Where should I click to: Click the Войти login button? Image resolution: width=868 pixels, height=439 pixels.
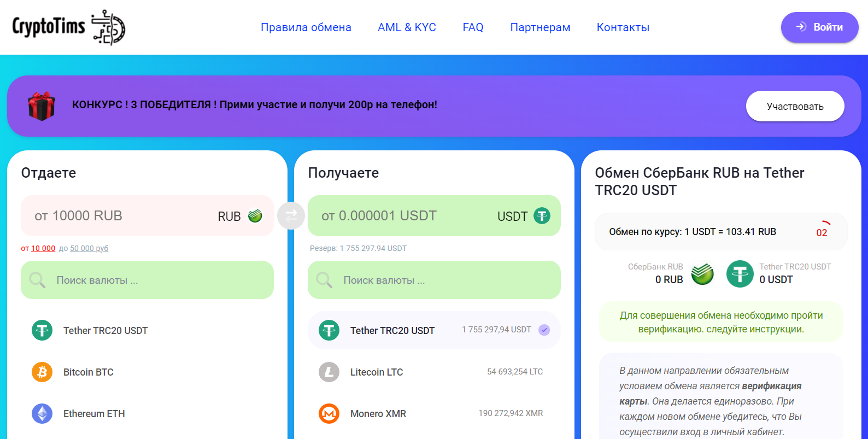(820, 27)
